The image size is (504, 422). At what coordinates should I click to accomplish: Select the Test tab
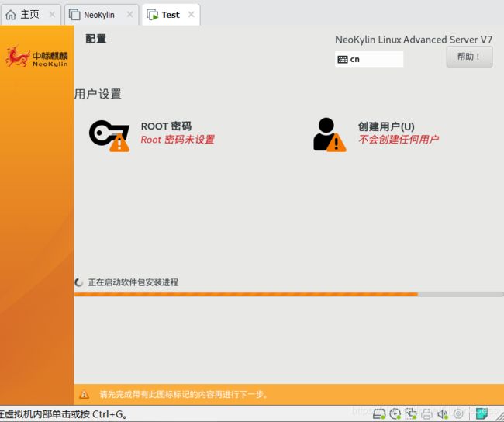point(171,15)
